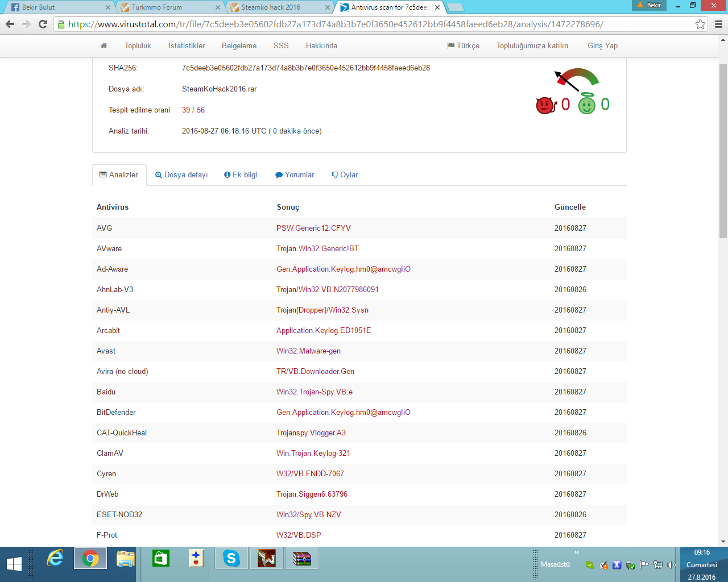This screenshot has width=728, height=582.
Task: Click the ESET-NOD32 result Win32/Spy.VB.NZV
Action: click(309, 515)
